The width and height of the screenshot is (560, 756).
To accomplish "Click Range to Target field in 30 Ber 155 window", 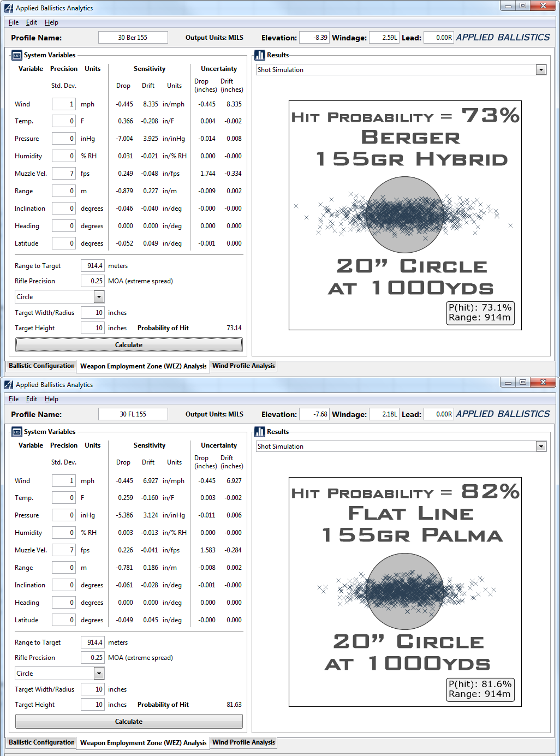I will coord(93,266).
